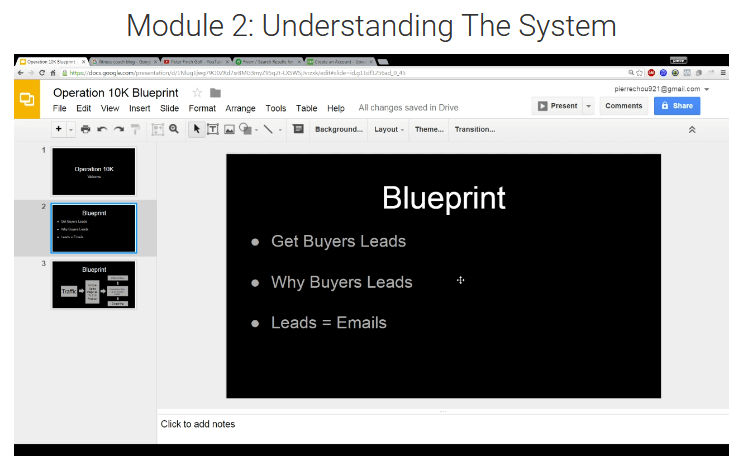
Task: Open the Background... settings
Action: (x=339, y=129)
